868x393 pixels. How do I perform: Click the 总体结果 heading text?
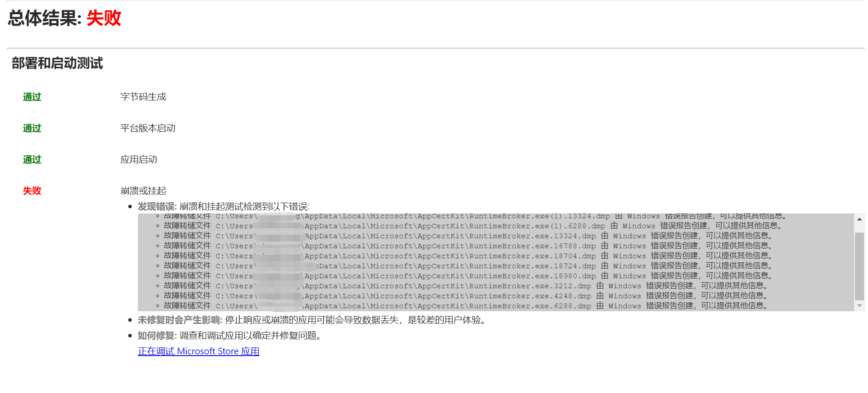tap(44, 18)
